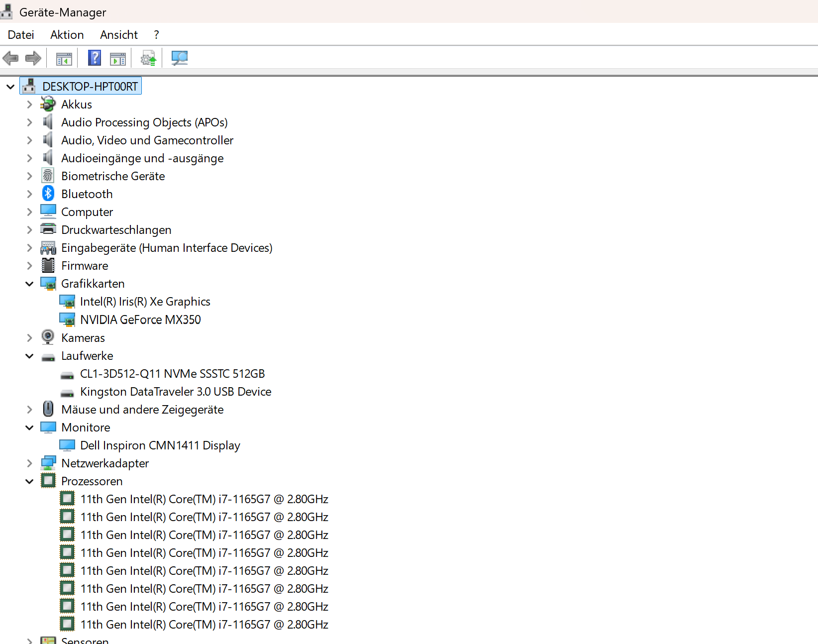Open the Datei menu
The height and width of the screenshot is (644, 818).
pos(21,35)
